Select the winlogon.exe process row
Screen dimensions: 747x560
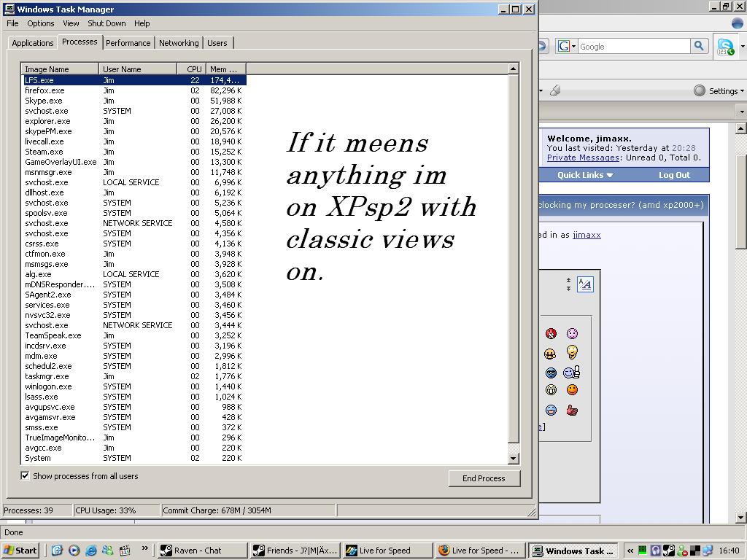pos(133,386)
